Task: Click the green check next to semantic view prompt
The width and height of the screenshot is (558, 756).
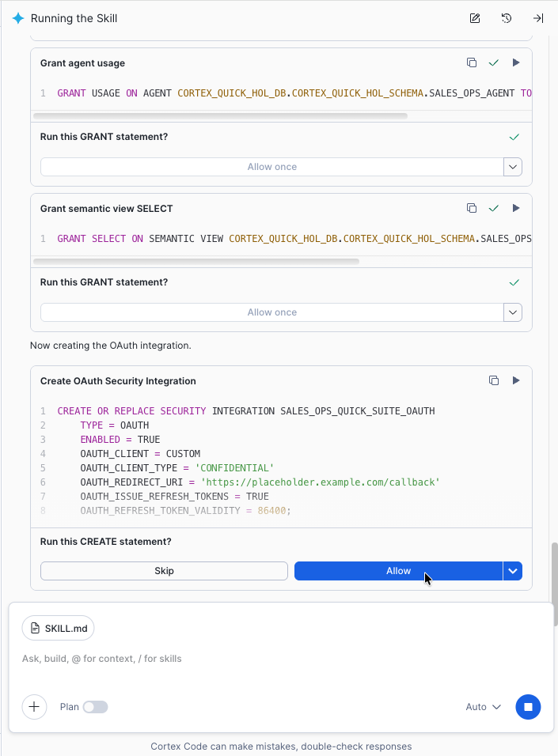Action: (x=514, y=282)
